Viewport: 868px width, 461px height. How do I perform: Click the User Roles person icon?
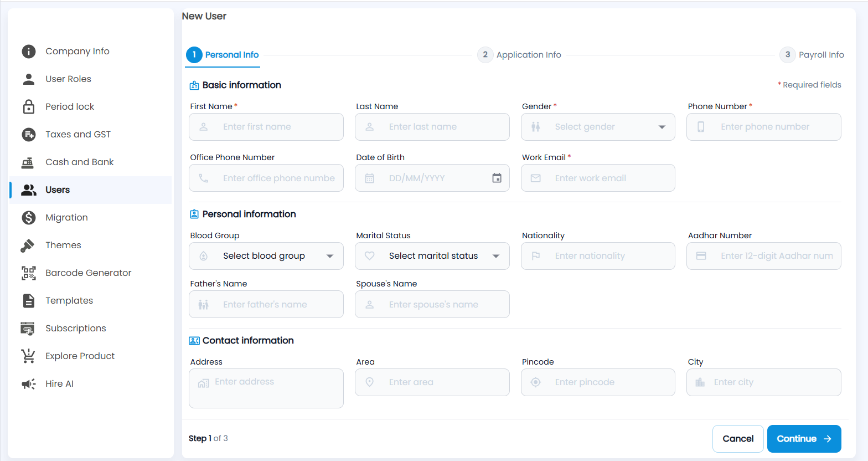click(x=29, y=79)
